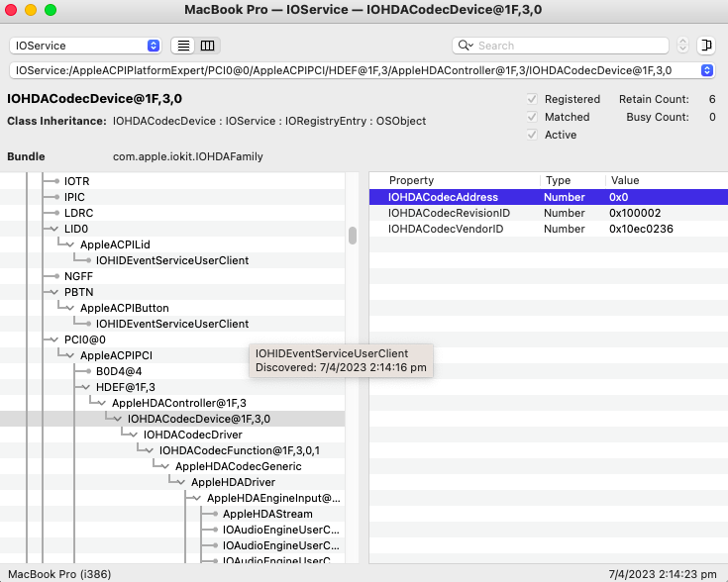Screen dimensions: 728x582
Task: Select the IPIC tree entry
Action: 74,197
